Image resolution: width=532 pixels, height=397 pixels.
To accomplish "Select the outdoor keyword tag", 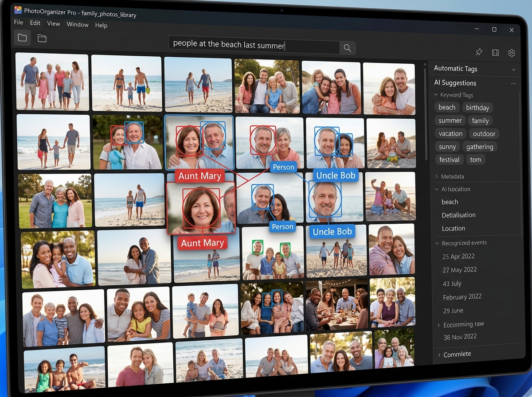I will pos(484,134).
